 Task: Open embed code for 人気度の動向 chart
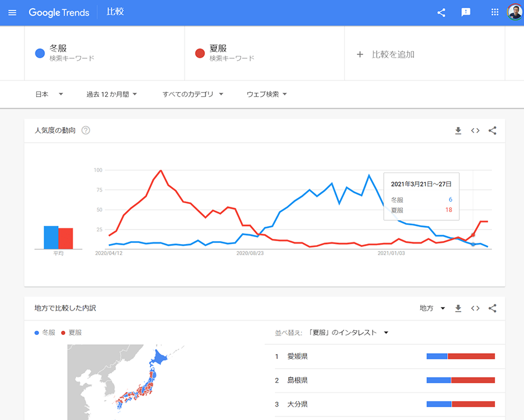[475, 130]
